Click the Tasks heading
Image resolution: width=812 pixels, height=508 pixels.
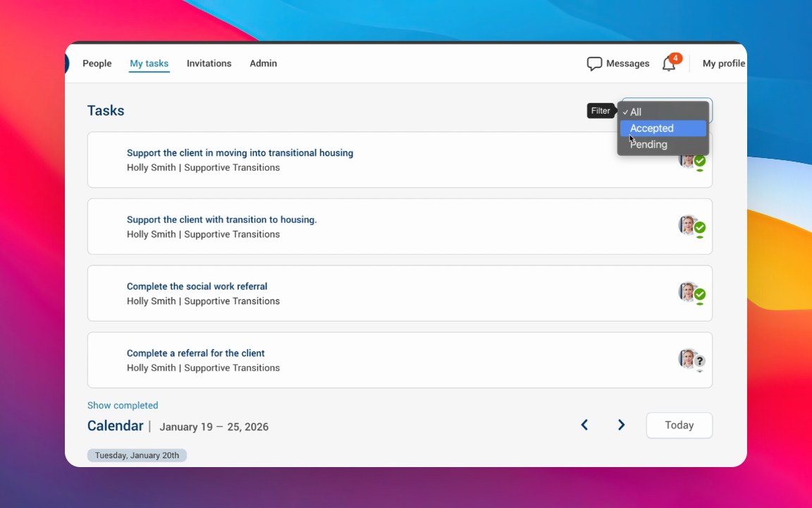(x=106, y=110)
